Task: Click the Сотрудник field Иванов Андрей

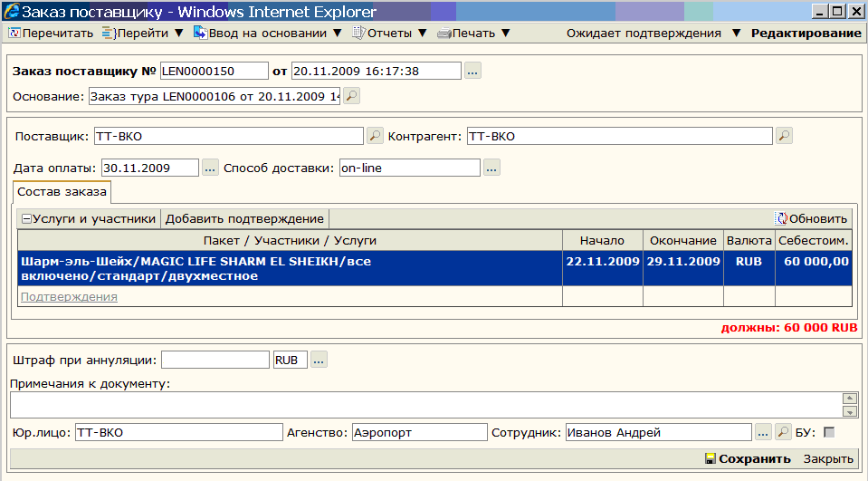Action: pos(659,433)
